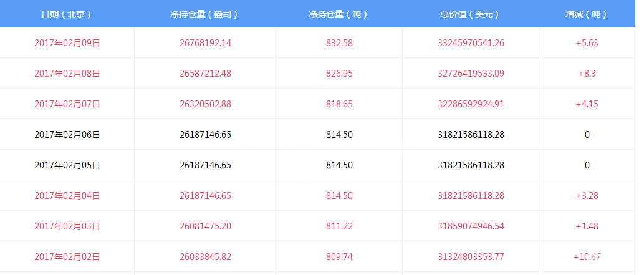This screenshot has height=275, width=644.
Task: Select the date cell 2017年02月08日
Action: [67, 74]
